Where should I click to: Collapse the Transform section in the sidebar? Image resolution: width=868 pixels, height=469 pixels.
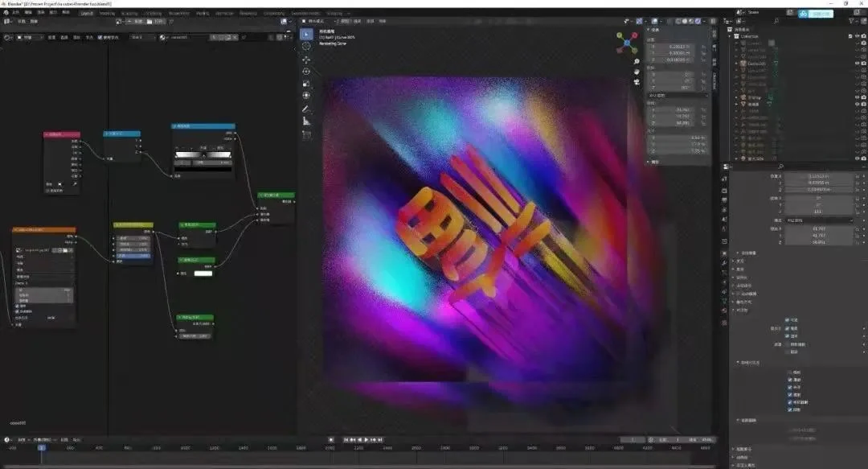(x=649, y=30)
